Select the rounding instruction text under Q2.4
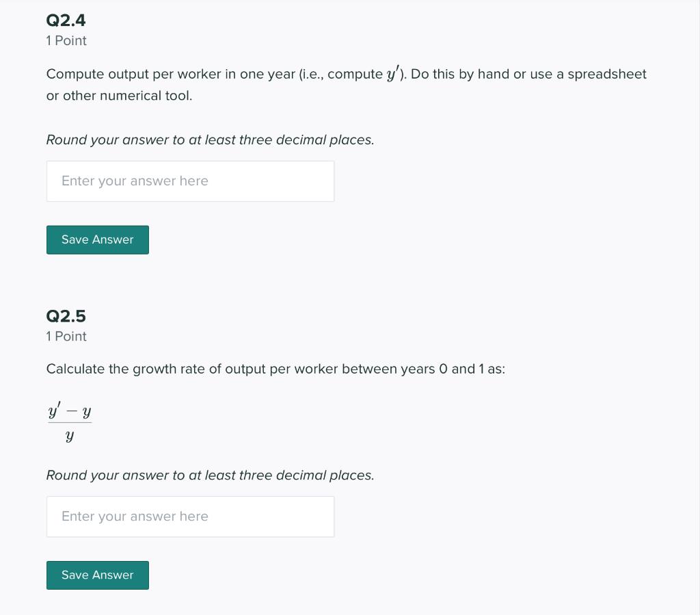 [210, 140]
